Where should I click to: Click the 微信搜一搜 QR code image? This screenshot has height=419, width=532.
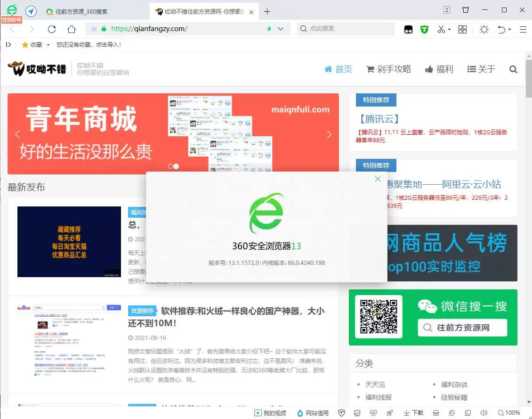click(x=379, y=316)
